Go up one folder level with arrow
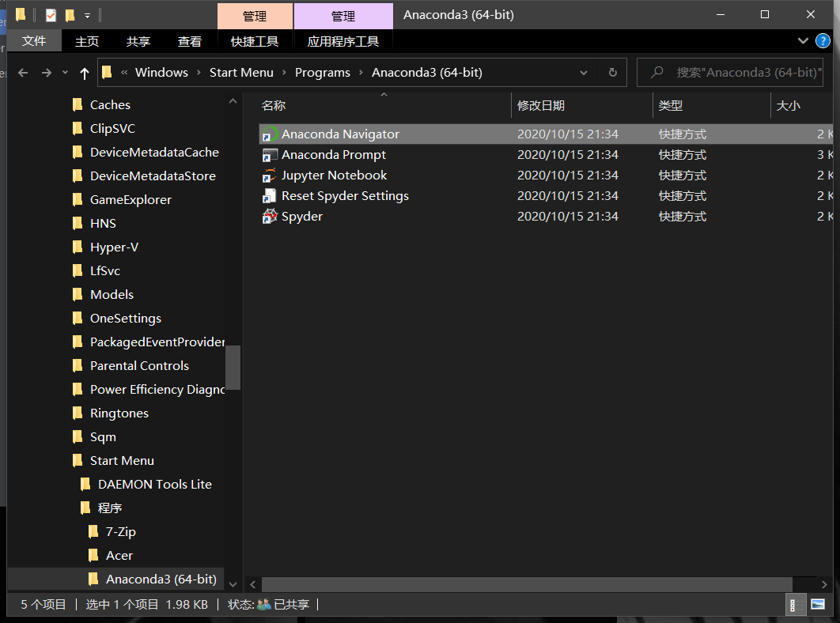Viewport: 840px width, 623px height. [x=84, y=73]
